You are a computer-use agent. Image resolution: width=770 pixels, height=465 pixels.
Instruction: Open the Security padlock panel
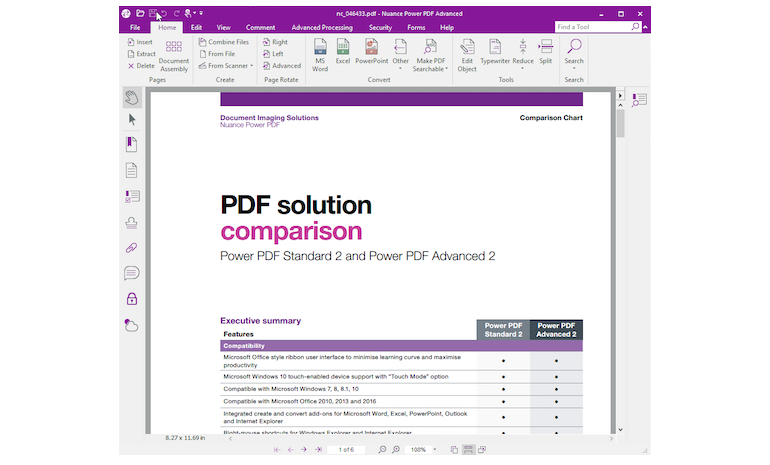pos(132,299)
